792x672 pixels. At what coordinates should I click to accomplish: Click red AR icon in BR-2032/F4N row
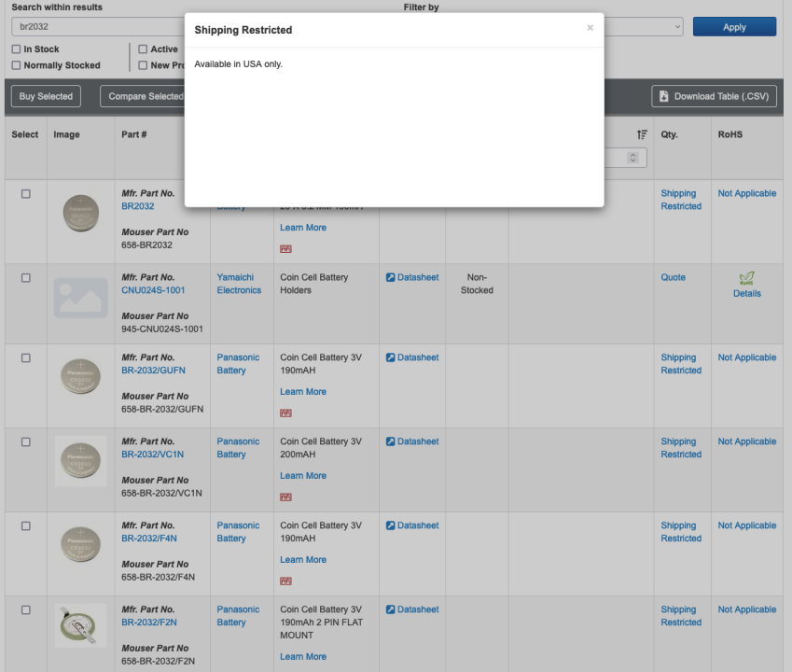(x=285, y=581)
